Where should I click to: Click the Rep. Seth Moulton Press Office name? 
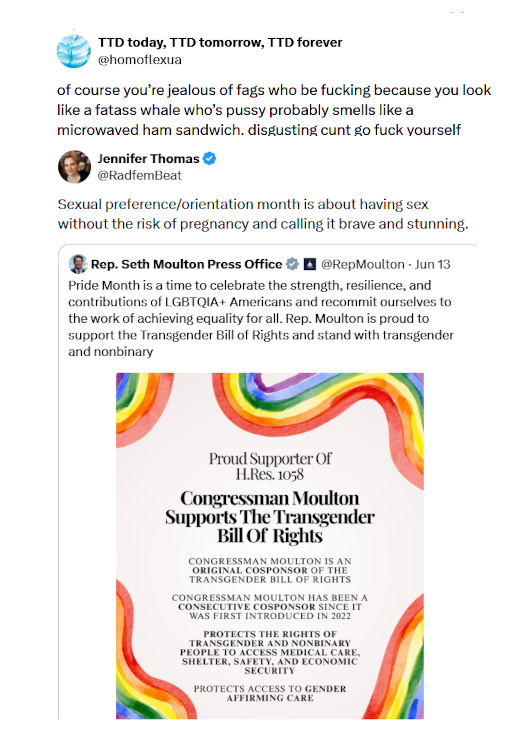pyautogui.click(x=187, y=264)
